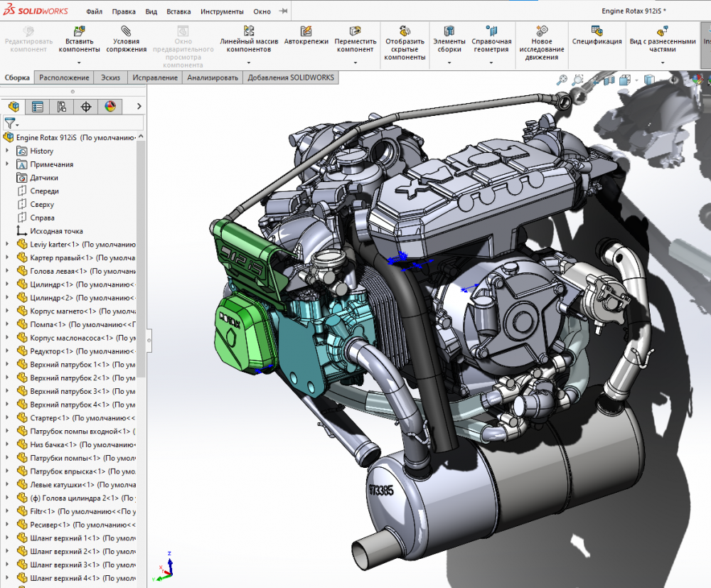Expand the History folder in feature tree

click(x=8, y=151)
